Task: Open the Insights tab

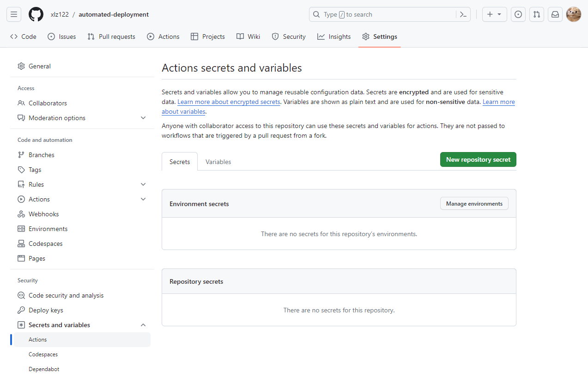Action: pyautogui.click(x=334, y=37)
